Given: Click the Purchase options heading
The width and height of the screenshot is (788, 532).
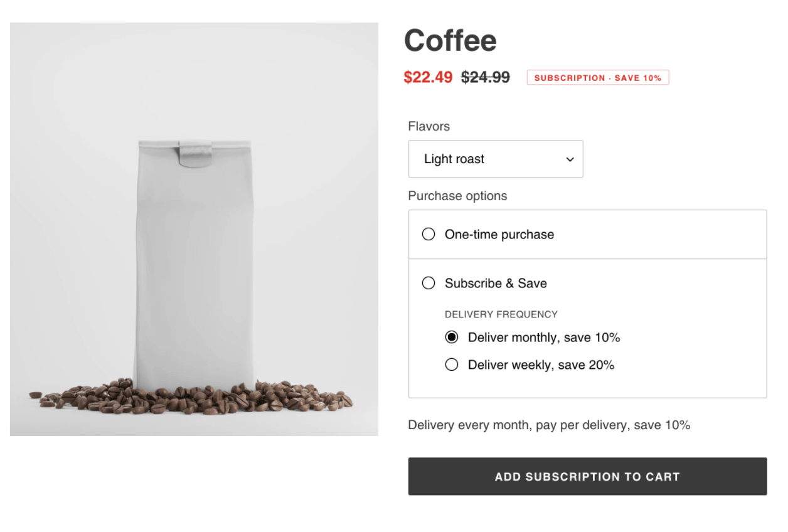Looking at the screenshot, I should [x=457, y=196].
